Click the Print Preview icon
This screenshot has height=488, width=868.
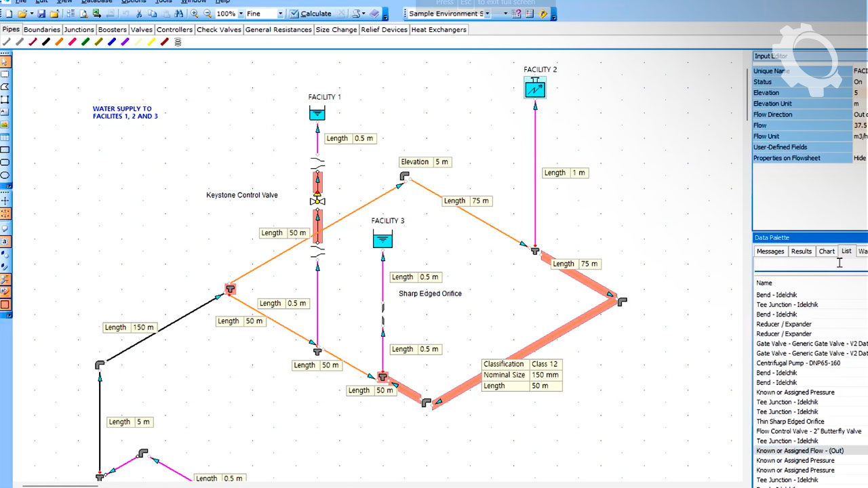[x=83, y=14]
